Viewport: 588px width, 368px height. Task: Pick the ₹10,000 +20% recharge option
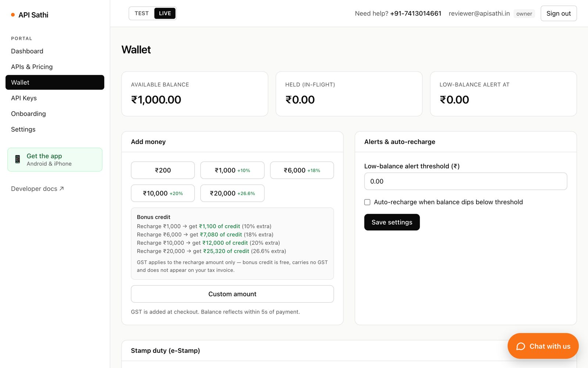point(163,193)
